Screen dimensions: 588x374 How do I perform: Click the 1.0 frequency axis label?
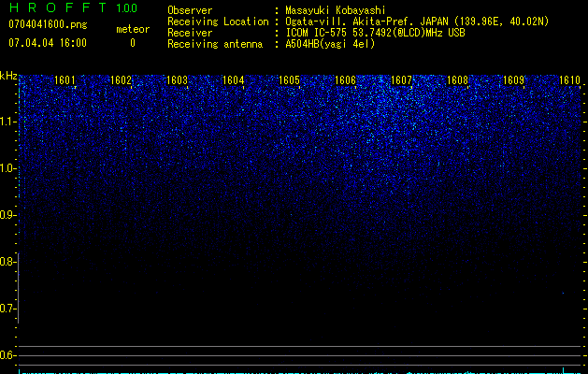tap(7, 168)
